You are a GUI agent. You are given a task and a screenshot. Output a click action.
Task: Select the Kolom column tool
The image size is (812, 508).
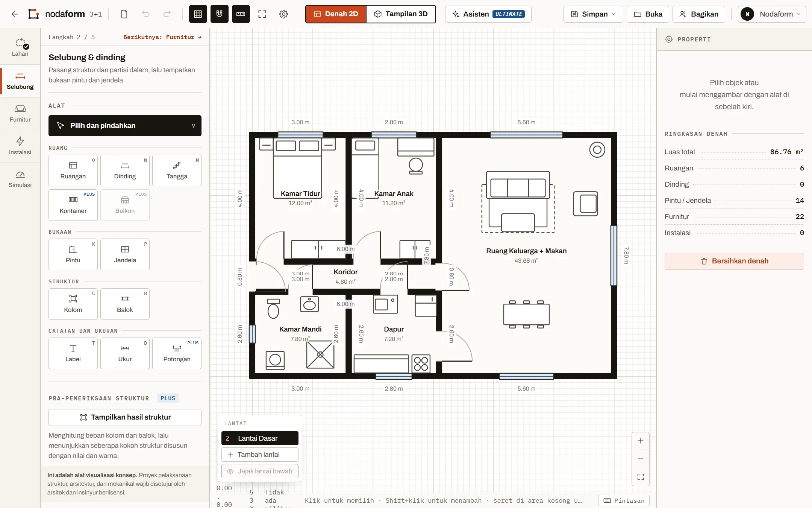click(x=73, y=304)
